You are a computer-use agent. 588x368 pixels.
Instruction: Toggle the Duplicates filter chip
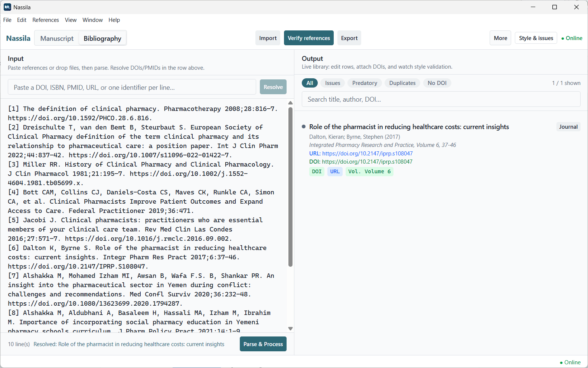(402, 83)
